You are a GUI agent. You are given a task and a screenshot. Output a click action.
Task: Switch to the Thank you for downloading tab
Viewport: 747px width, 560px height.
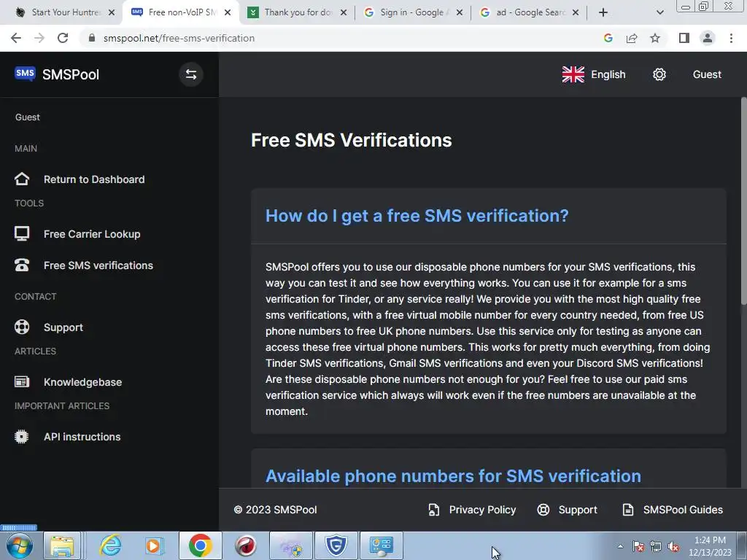pyautogui.click(x=298, y=12)
